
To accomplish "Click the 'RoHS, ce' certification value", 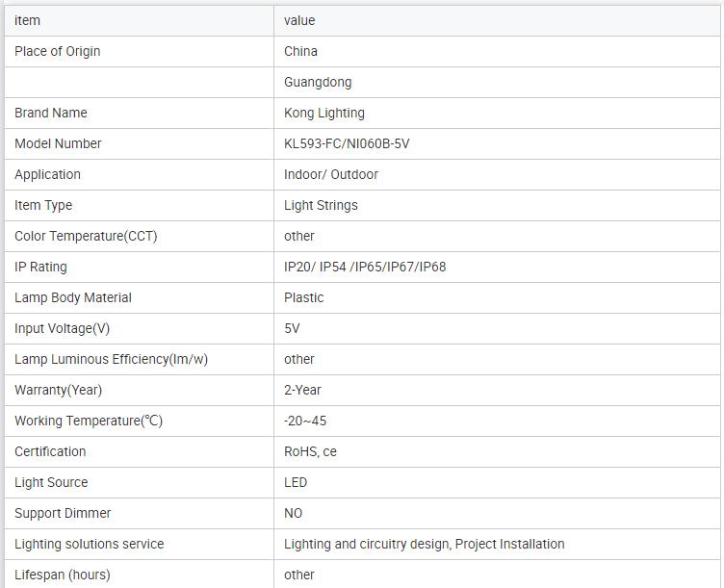I will click(x=310, y=451).
